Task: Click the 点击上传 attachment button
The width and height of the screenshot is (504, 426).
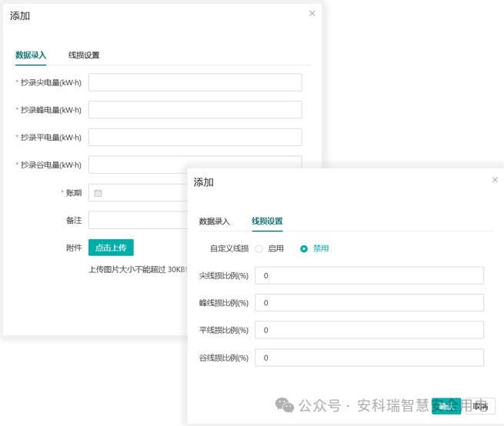Action: pos(111,248)
